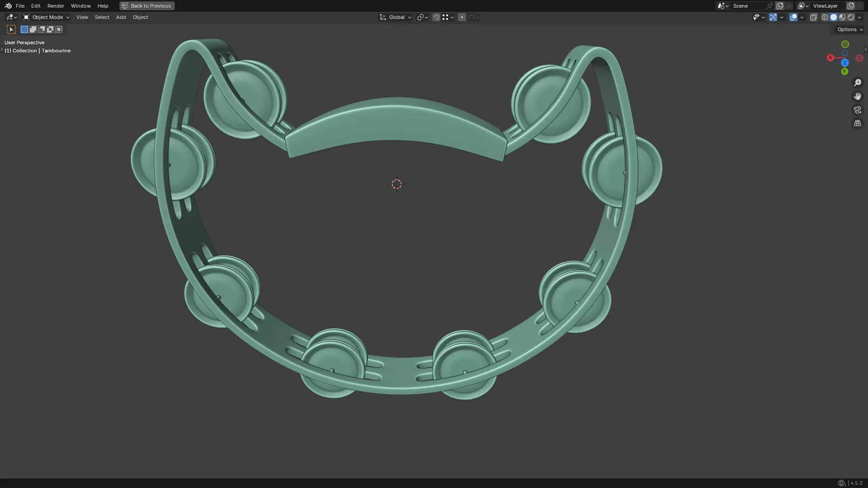The image size is (868, 488).
Task: Open the Add menu in viewport header
Action: [121, 17]
